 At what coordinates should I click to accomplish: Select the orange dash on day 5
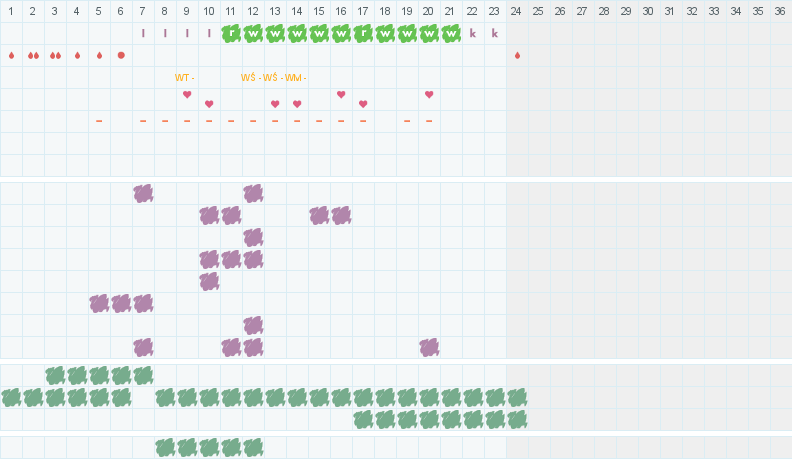pos(99,121)
